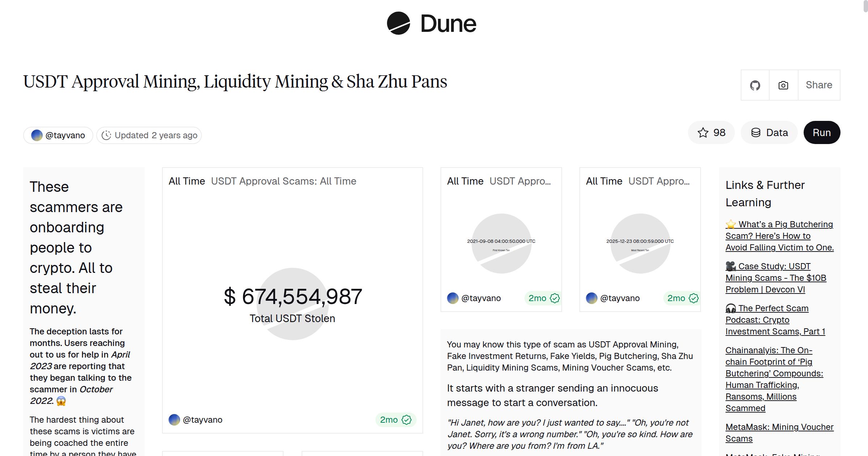Click the Share button

(819, 85)
